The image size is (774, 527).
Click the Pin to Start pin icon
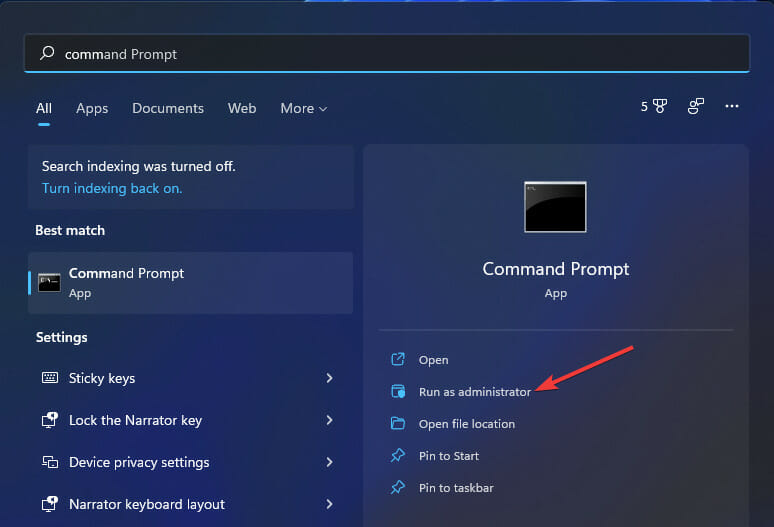[398, 455]
